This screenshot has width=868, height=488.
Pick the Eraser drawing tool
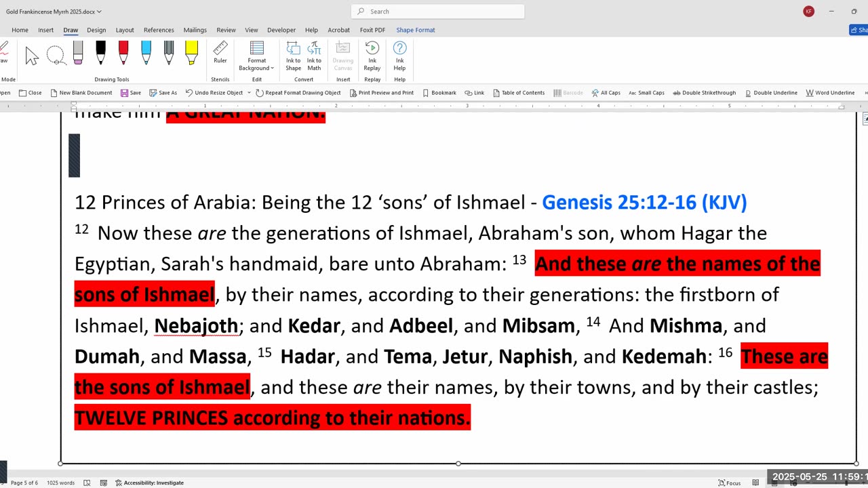[78, 54]
